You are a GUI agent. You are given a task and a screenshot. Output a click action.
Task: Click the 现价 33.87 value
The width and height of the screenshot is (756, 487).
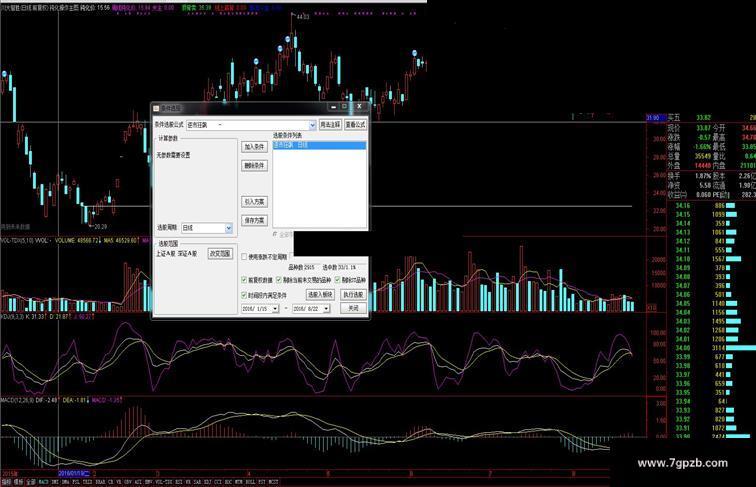(703, 128)
